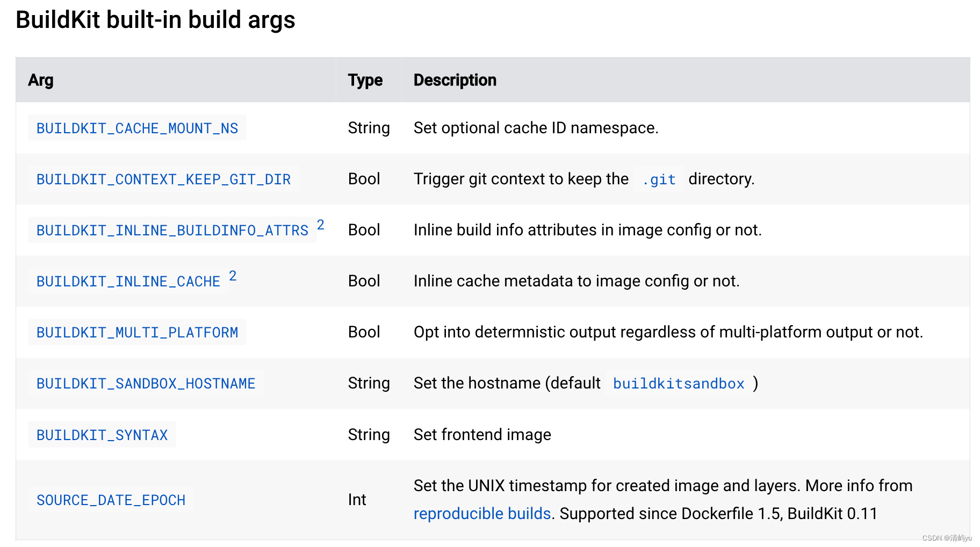This screenshot has height=547, width=980.
Task: Click the 'BuildKit built-in build args' heading
Action: [x=155, y=20]
